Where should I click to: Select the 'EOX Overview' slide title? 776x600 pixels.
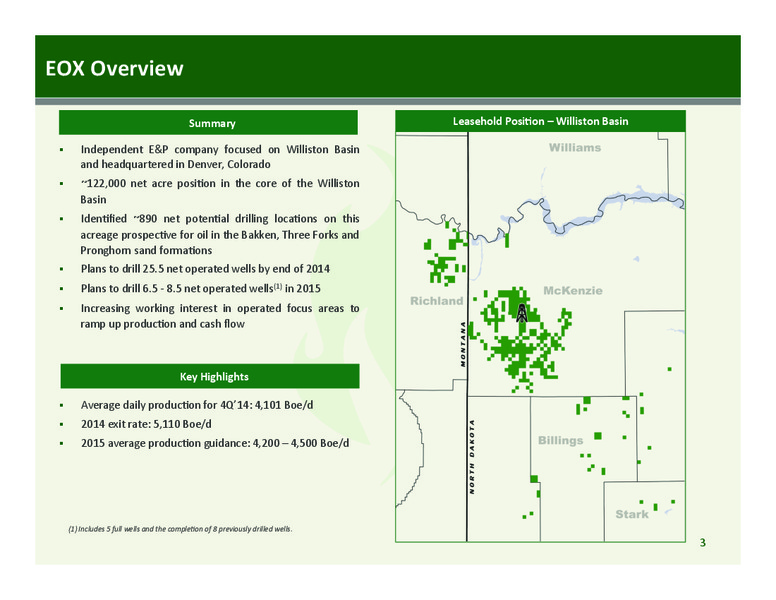pyautogui.click(x=114, y=68)
